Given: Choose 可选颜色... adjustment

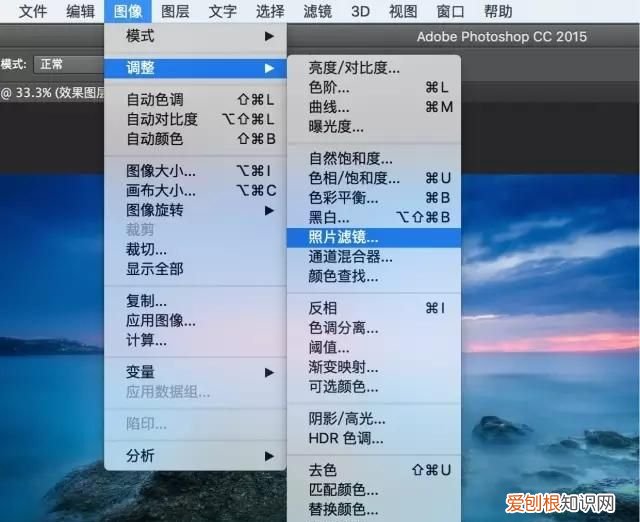Looking at the screenshot, I should pos(374,387).
